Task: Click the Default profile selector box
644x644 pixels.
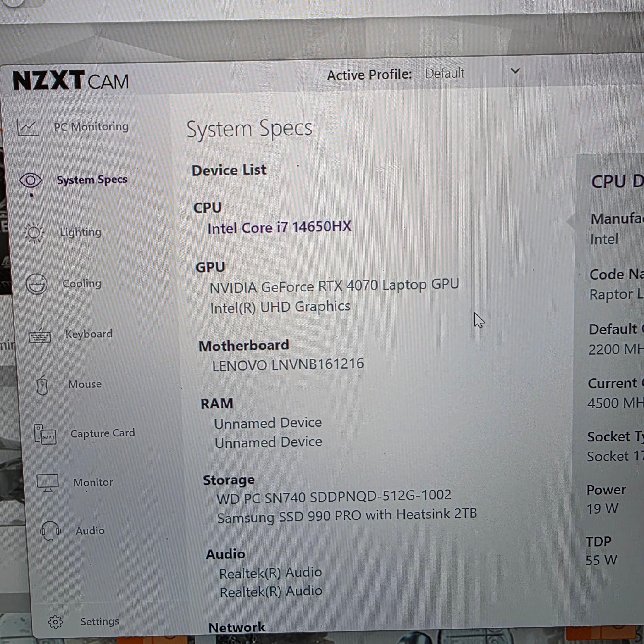Action: click(x=445, y=73)
